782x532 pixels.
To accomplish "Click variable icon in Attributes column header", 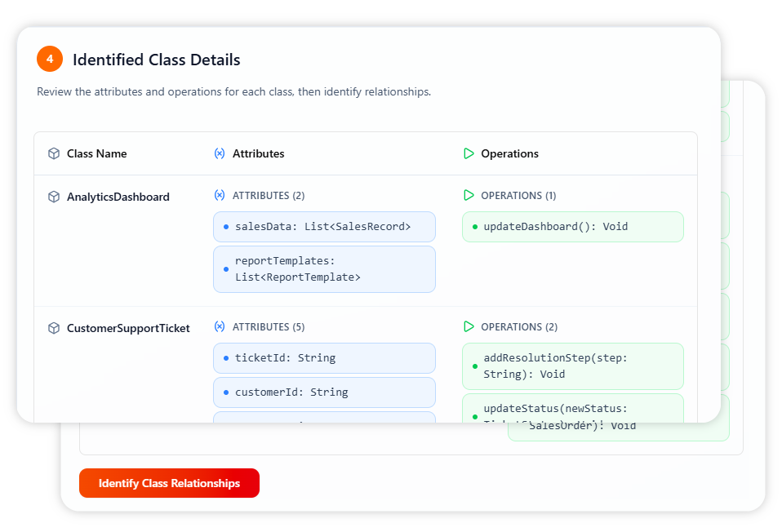I will pos(219,153).
